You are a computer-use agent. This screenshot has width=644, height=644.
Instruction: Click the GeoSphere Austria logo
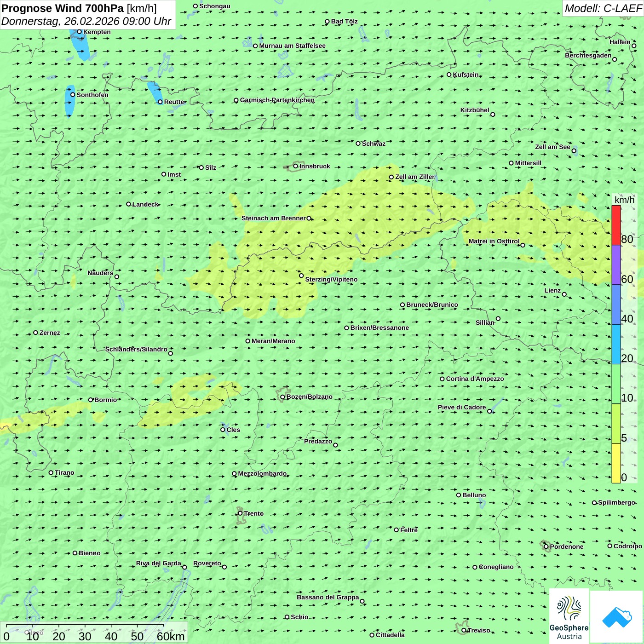569,616
